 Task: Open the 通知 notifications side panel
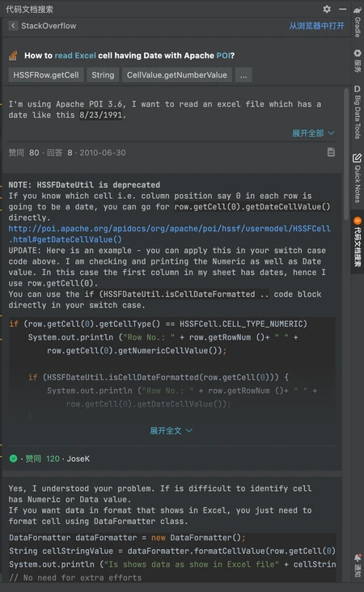tap(358, 565)
